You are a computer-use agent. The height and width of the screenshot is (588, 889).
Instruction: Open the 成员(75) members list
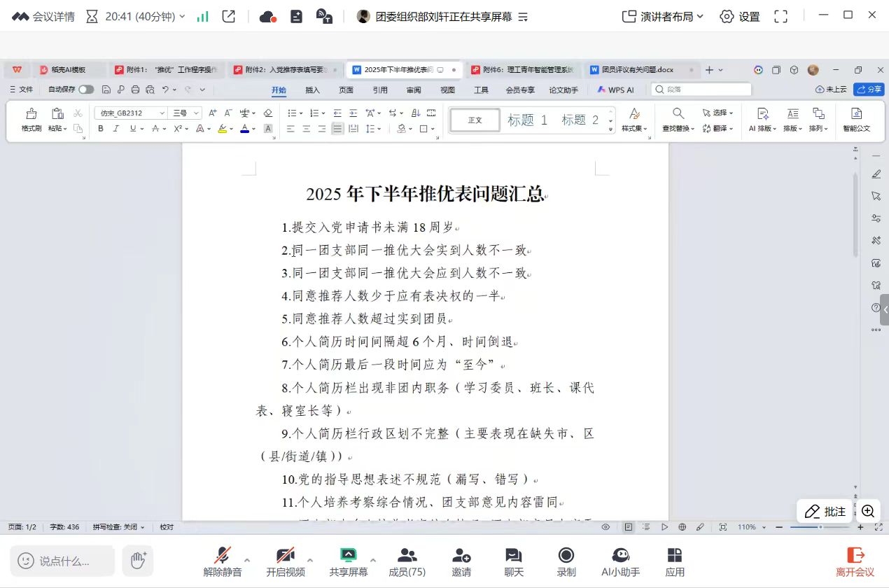(407, 562)
